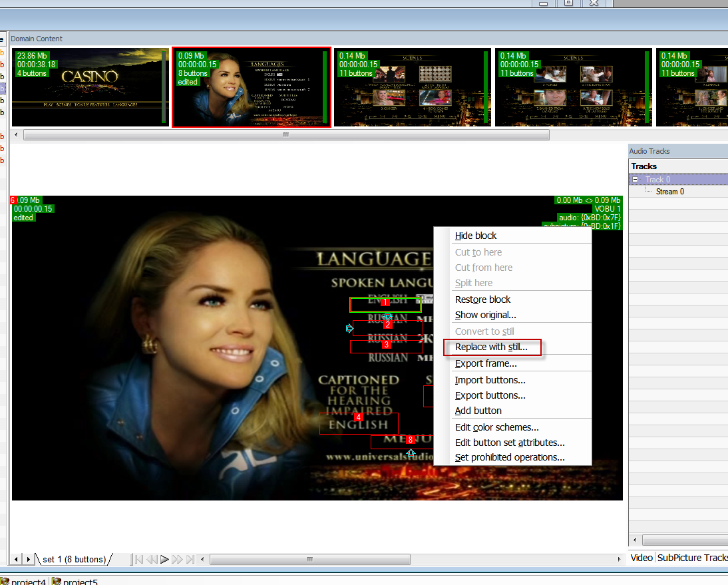Select button marker 3 on the menu preview

(386, 345)
